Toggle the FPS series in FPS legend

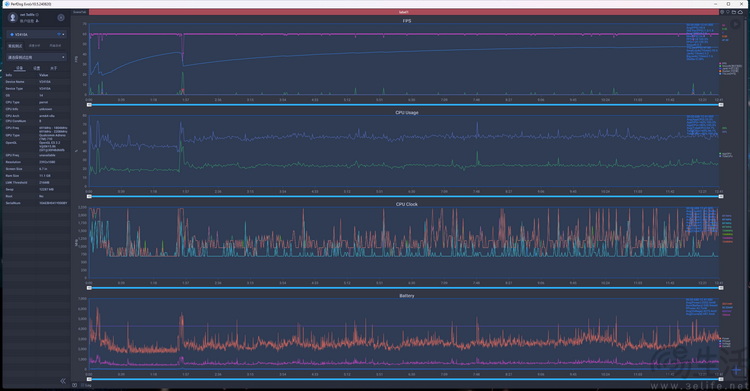click(723, 63)
